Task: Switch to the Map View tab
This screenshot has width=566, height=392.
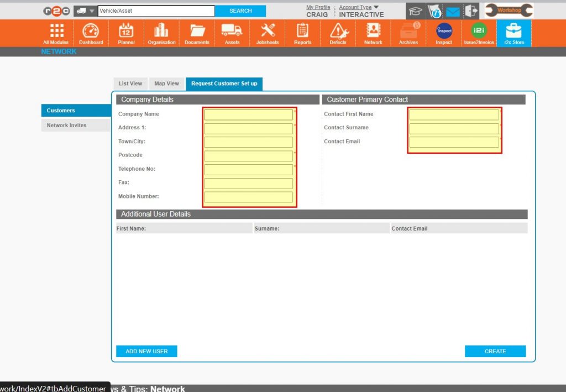Action: coord(166,83)
